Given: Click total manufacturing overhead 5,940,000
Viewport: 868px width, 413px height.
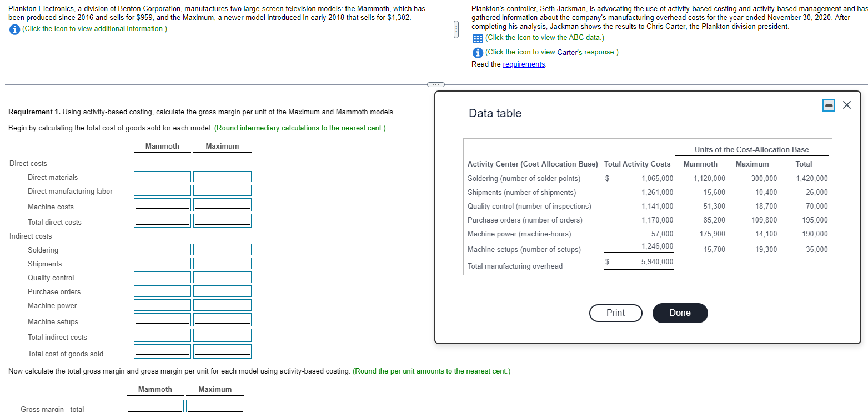Looking at the screenshot, I should 657,262.
